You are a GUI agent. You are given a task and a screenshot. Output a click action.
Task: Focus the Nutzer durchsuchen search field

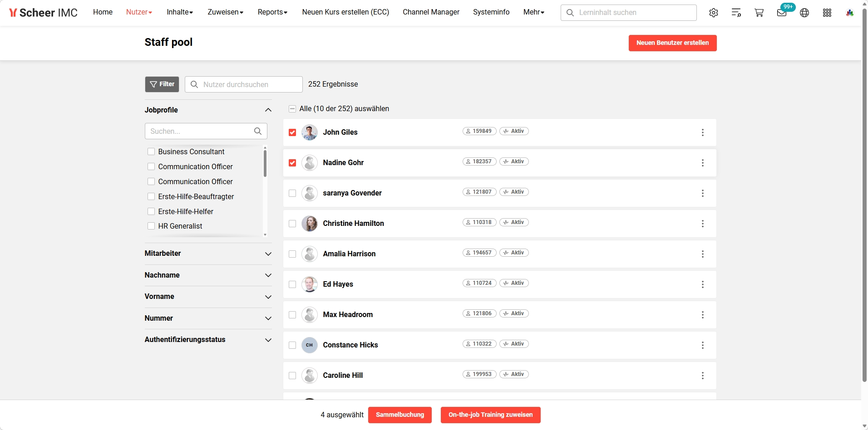click(x=244, y=84)
